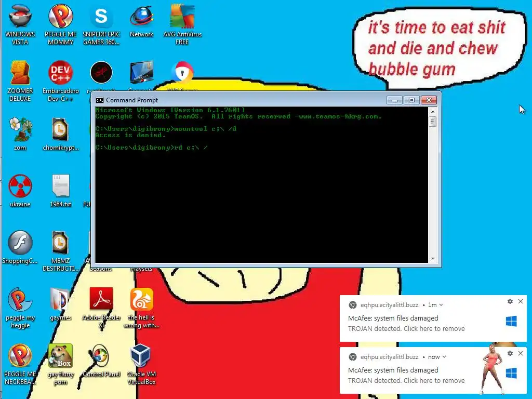Click the 'Access is denied.' output text
This screenshot has width=532, height=399.
click(130, 135)
